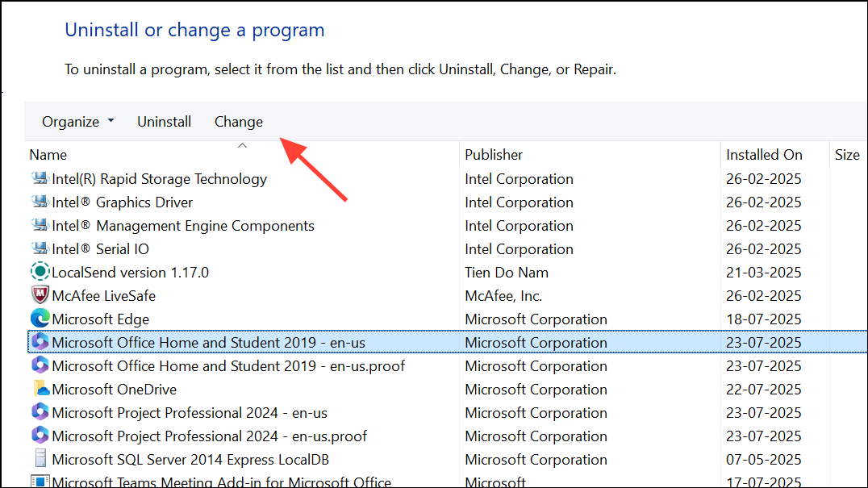Open the Installed On column sort

pos(763,154)
